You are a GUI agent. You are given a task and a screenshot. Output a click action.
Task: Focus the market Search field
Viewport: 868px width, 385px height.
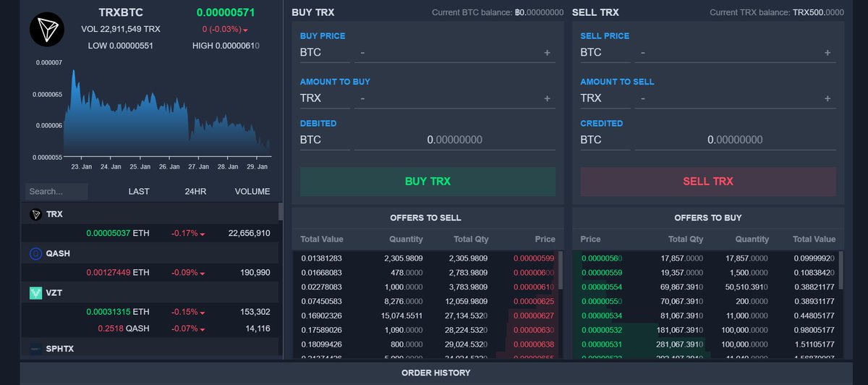click(x=56, y=192)
